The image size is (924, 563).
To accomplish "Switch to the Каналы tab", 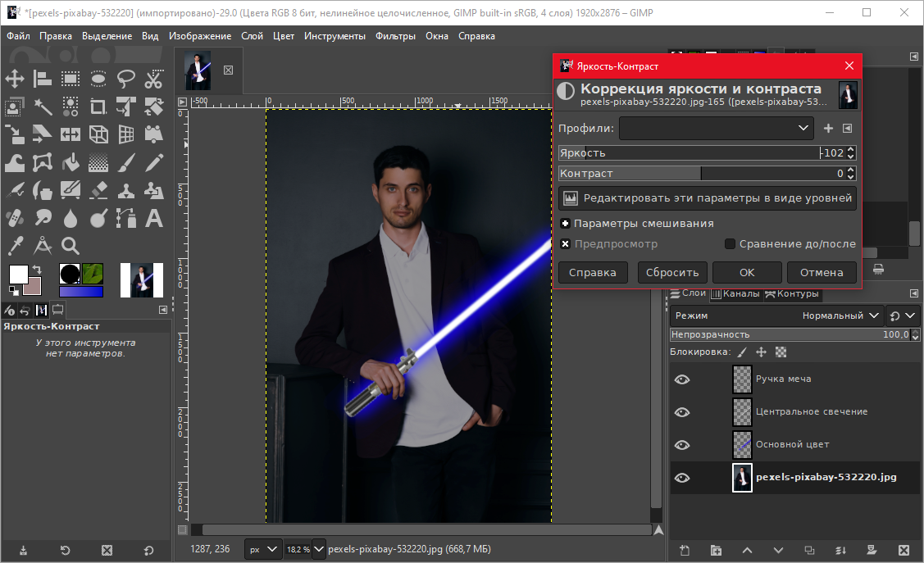I will [735, 293].
